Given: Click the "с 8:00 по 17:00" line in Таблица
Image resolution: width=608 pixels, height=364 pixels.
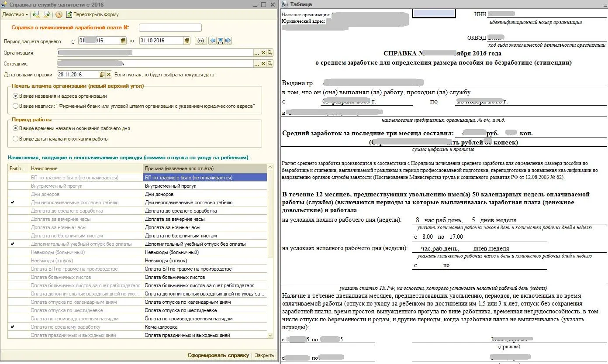Looking at the screenshot, I should (x=439, y=237).
